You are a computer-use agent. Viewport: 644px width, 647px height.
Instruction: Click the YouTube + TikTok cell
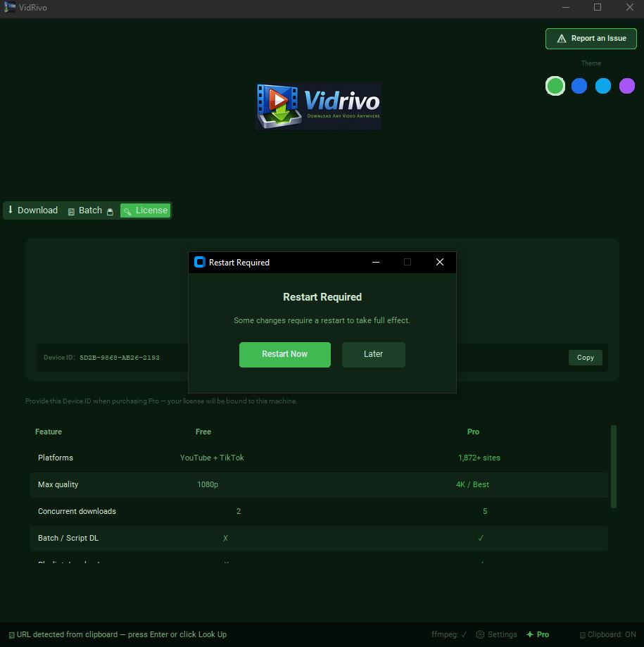click(212, 458)
